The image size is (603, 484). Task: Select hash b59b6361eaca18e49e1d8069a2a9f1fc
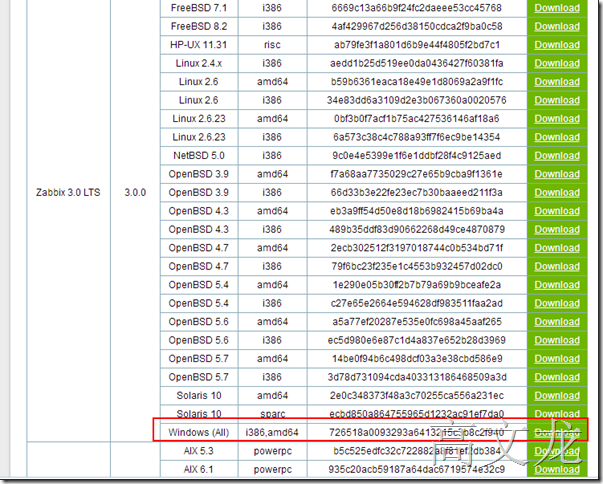point(417,82)
